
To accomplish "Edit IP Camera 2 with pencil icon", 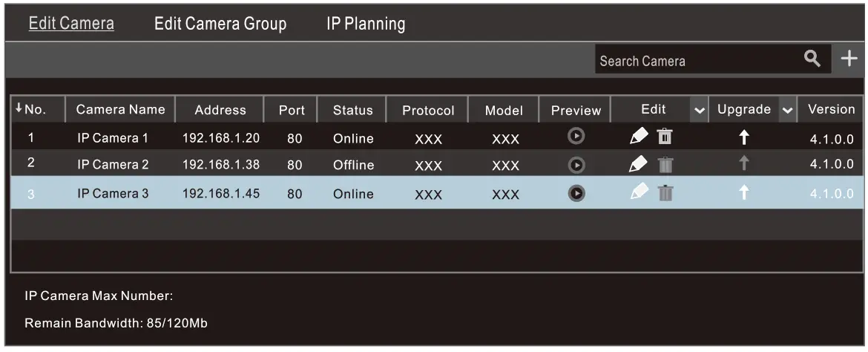I will [x=640, y=165].
